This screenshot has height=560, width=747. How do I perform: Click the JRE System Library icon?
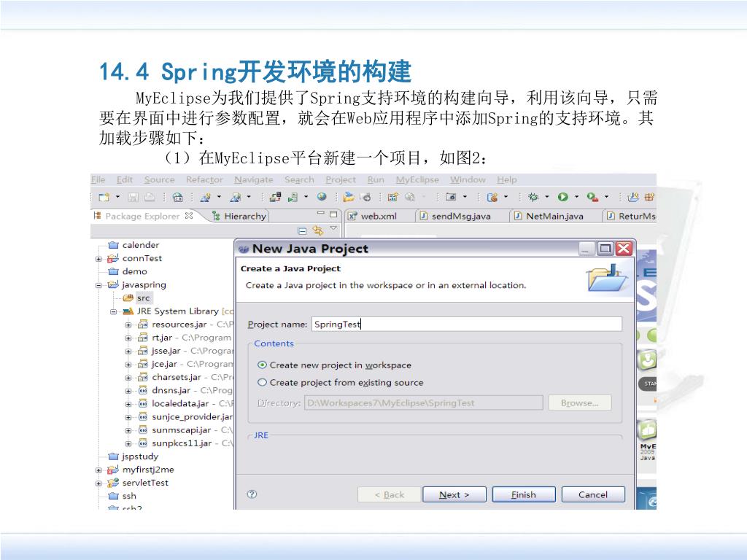click(128, 311)
